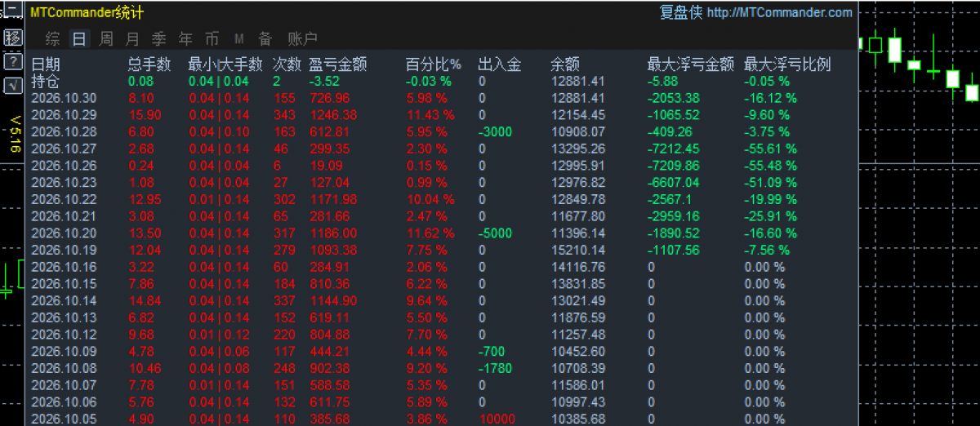Screen dimensions: 980x426
Task: Visit the http://MTCommander.com link
Action: [x=780, y=12]
